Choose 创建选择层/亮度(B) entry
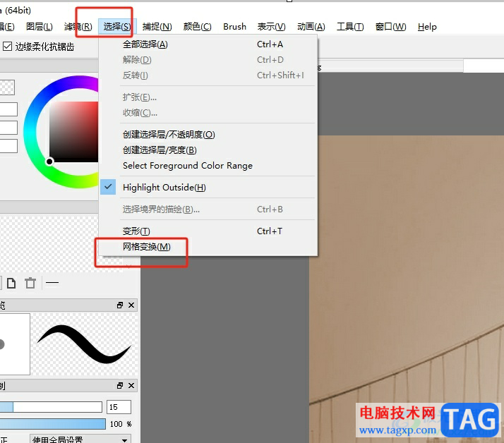Screen dimensions: 504x443 pyautogui.click(x=208, y=150)
